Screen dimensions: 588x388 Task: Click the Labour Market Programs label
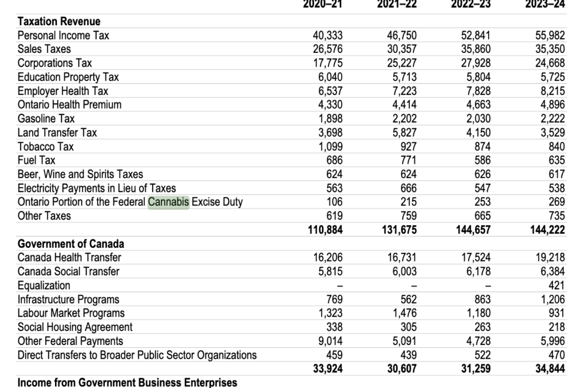(71, 313)
